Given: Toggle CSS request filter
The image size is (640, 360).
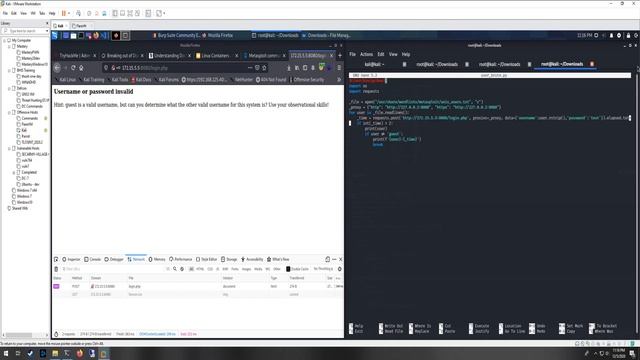Looking at the screenshot, I should (210, 269).
